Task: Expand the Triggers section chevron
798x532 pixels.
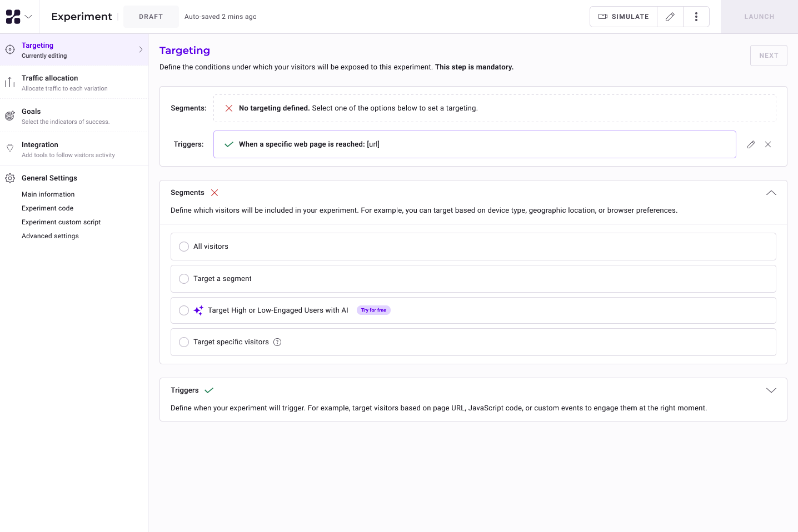Action: click(x=771, y=390)
